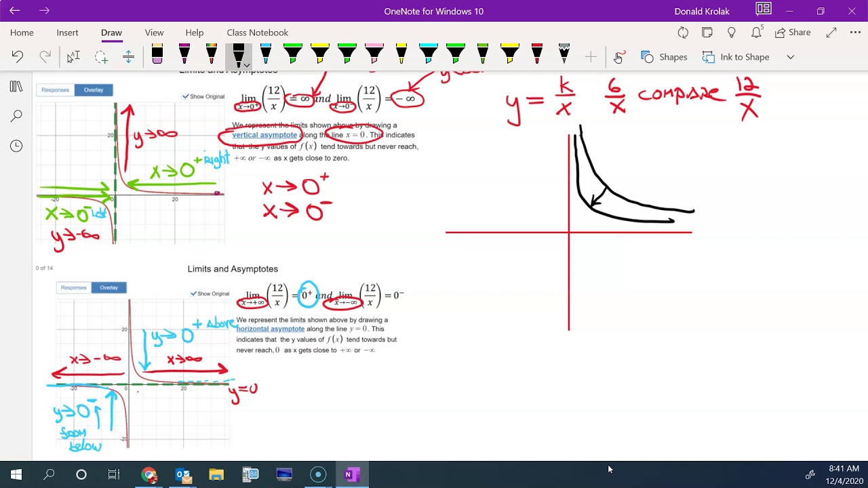The width and height of the screenshot is (868, 488).
Task: Select Overlay tab above horizontal asymptote graph
Action: coord(108,287)
